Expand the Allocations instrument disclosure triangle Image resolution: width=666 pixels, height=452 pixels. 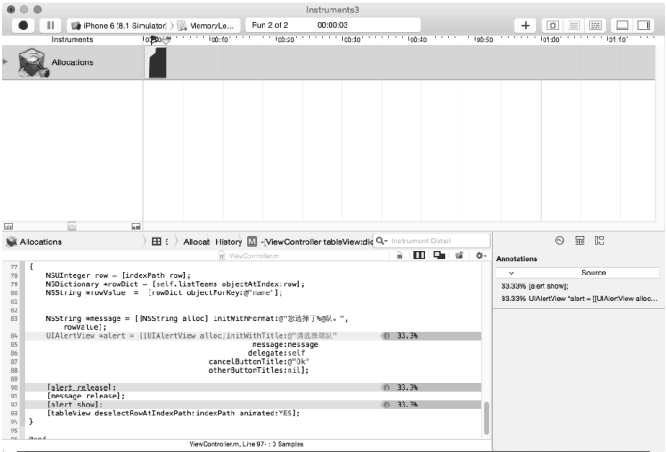(7, 62)
